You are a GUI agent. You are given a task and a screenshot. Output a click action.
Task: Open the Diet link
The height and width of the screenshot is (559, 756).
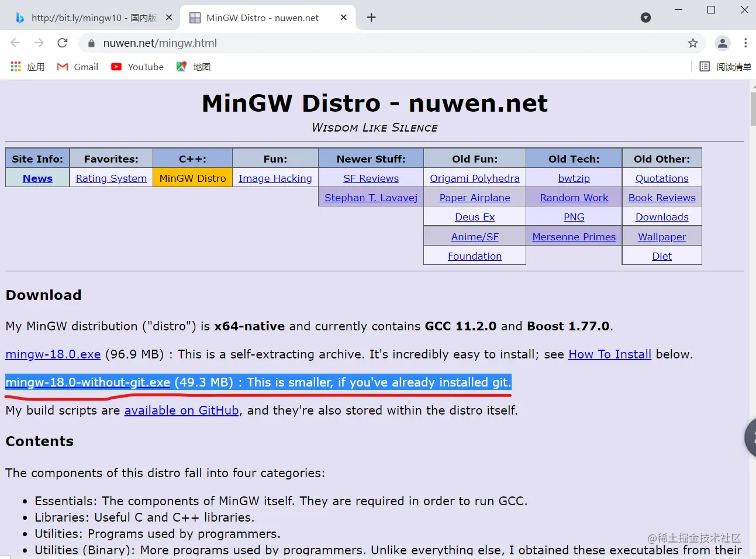pyautogui.click(x=662, y=256)
